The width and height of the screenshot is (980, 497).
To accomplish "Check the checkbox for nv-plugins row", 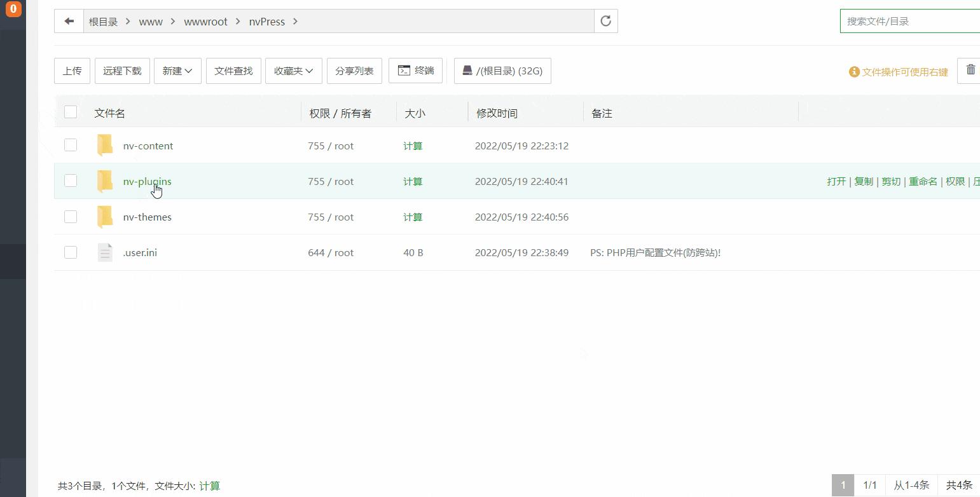I will click(x=70, y=180).
